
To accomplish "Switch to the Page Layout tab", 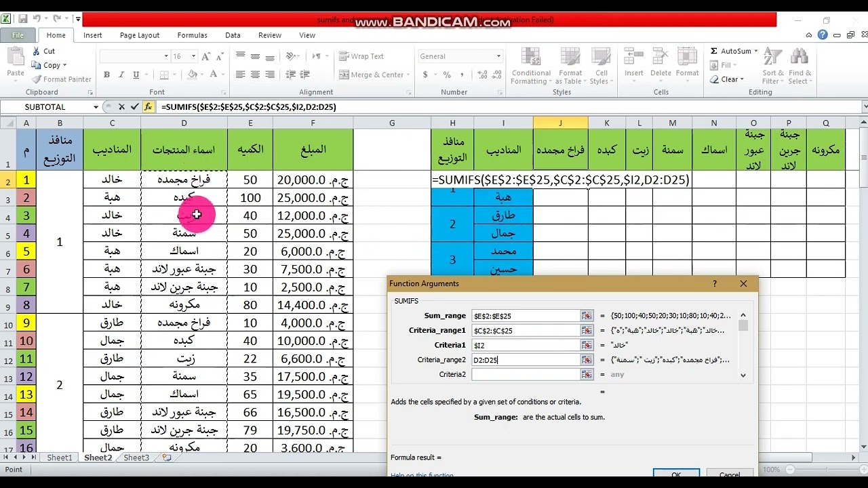I will (x=140, y=35).
